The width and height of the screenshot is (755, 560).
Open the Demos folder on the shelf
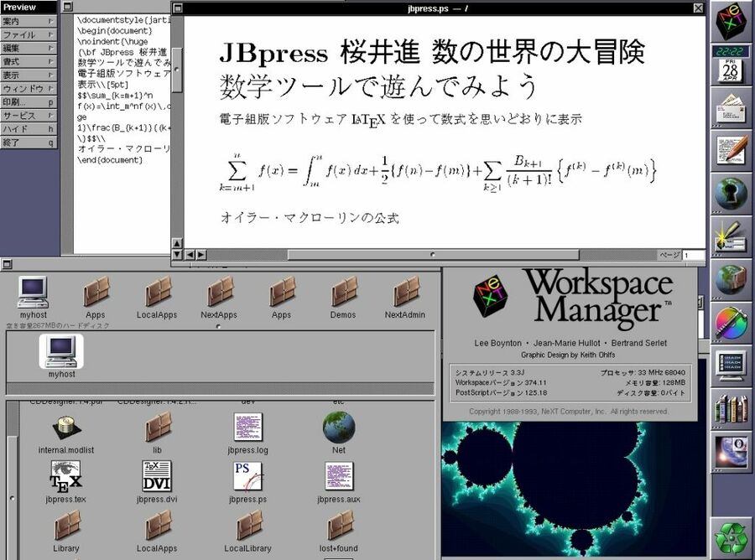pos(343,293)
